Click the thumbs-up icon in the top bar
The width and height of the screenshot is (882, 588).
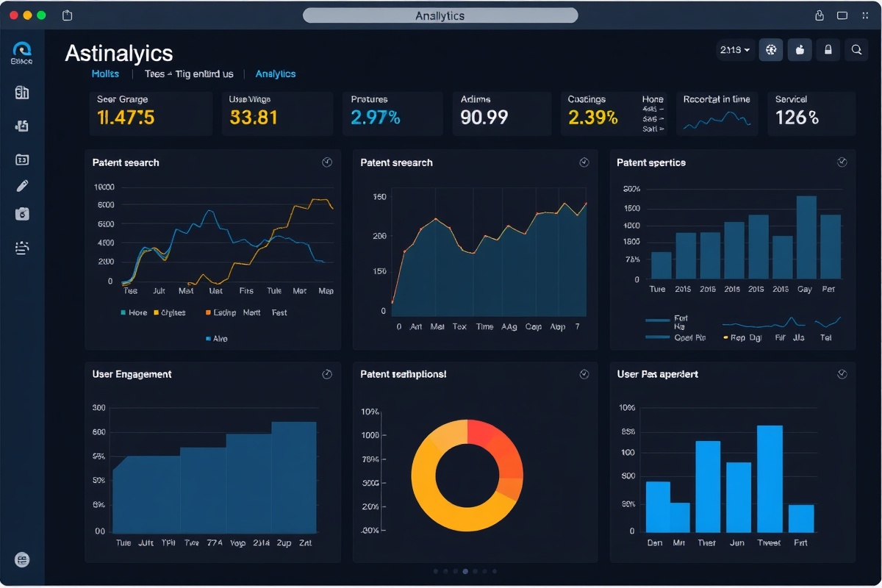coord(800,49)
